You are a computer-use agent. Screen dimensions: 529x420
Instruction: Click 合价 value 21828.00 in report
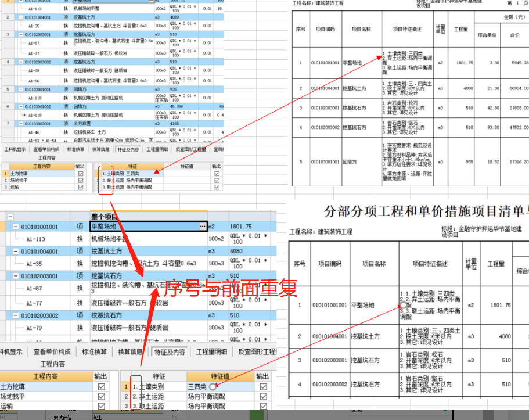point(519,108)
